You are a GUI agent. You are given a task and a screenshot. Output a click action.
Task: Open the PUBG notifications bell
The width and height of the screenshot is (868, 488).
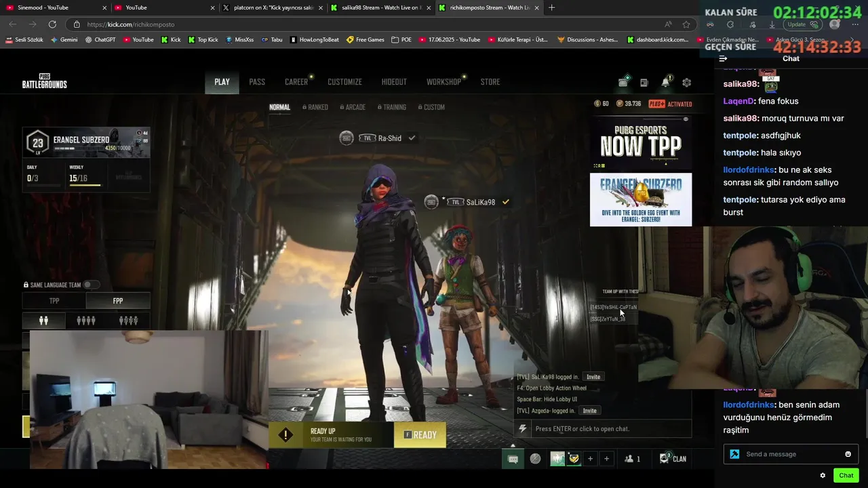click(665, 83)
